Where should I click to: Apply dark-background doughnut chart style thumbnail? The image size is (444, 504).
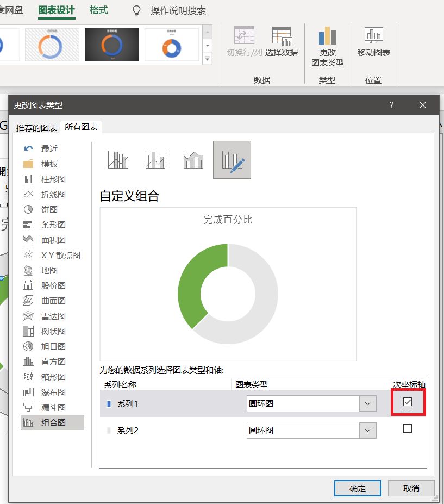click(x=112, y=45)
